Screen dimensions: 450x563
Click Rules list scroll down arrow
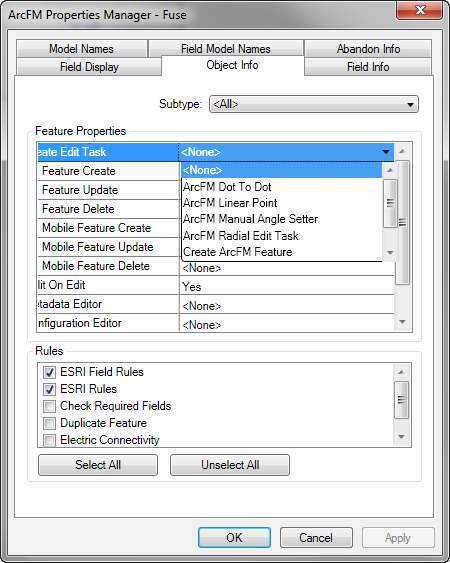pos(402,437)
